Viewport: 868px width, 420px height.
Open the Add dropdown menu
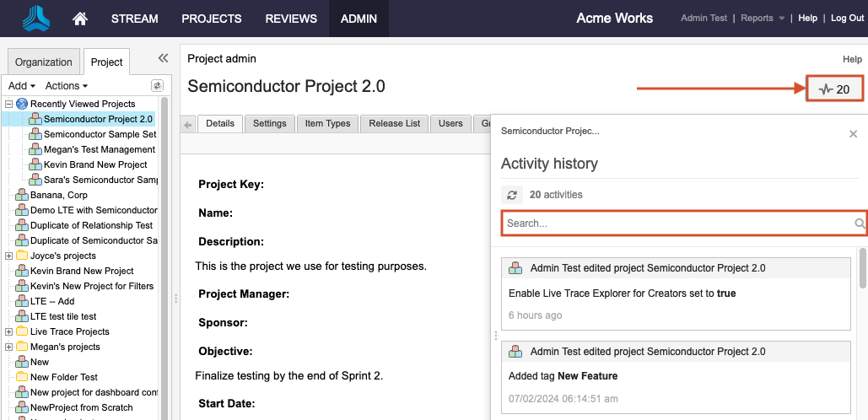click(x=21, y=86)
